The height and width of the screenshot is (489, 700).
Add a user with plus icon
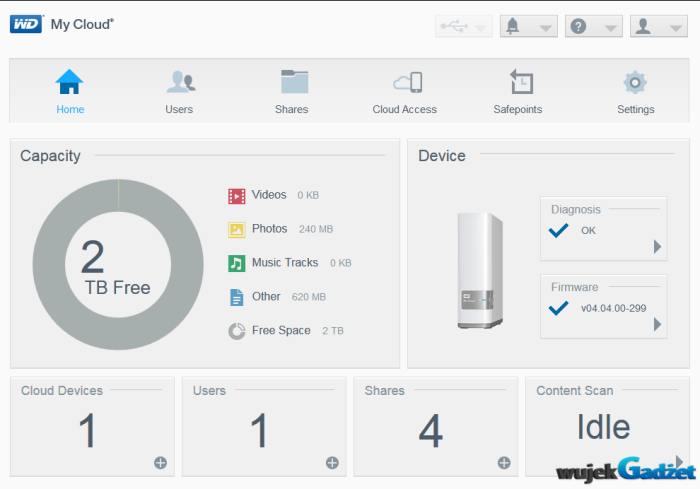point(332,462)
